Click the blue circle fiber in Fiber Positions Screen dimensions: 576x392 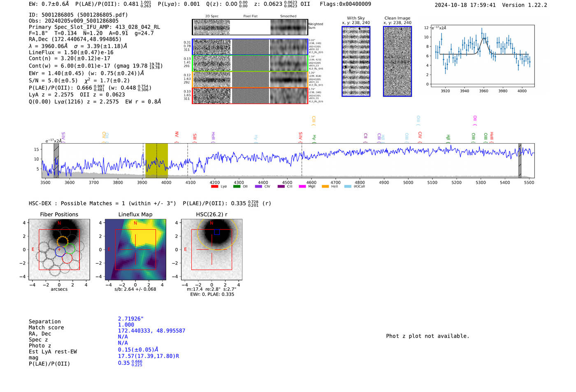(x=60, y=251)
